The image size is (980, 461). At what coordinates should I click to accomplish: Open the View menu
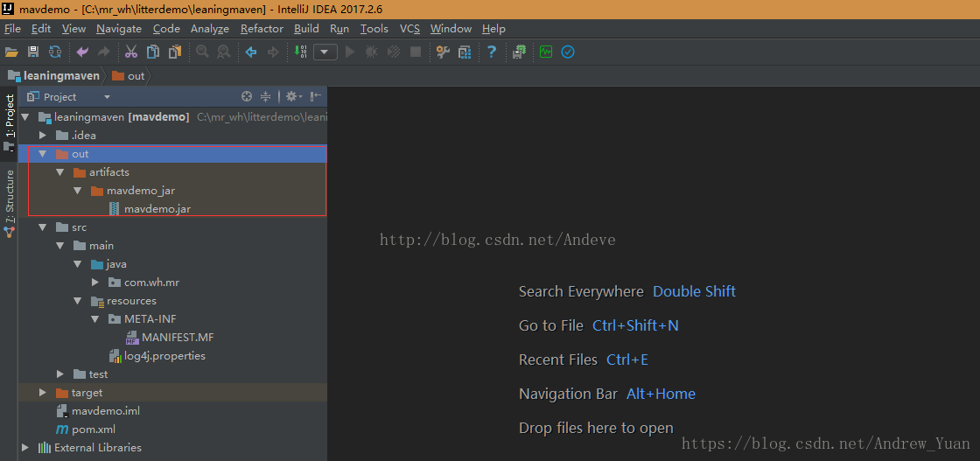(73, 29)
